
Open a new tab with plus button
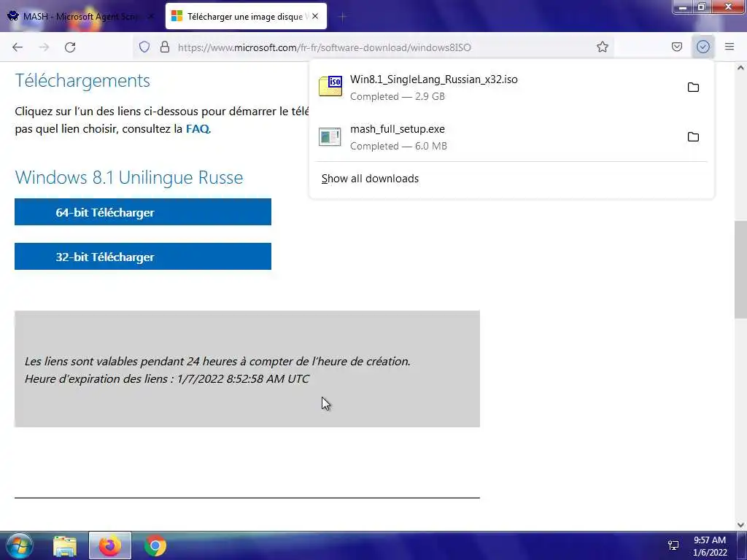pos(342,17)
